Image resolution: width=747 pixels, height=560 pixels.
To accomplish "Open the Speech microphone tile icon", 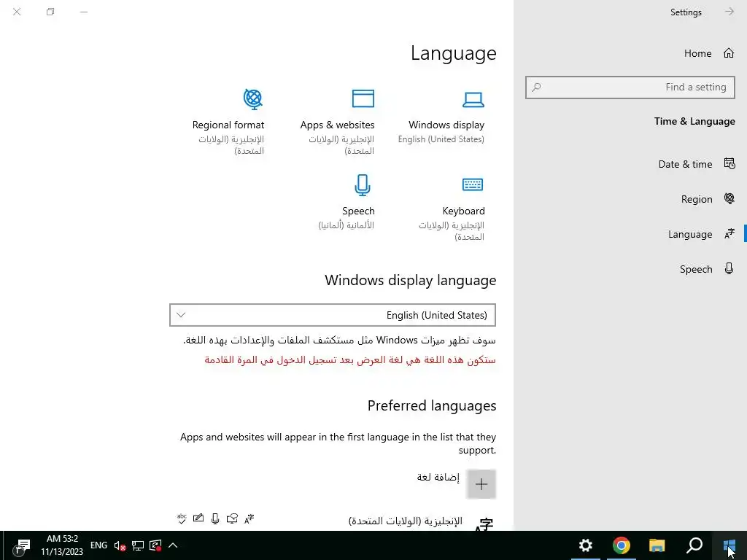I will (x=363, y=184).
